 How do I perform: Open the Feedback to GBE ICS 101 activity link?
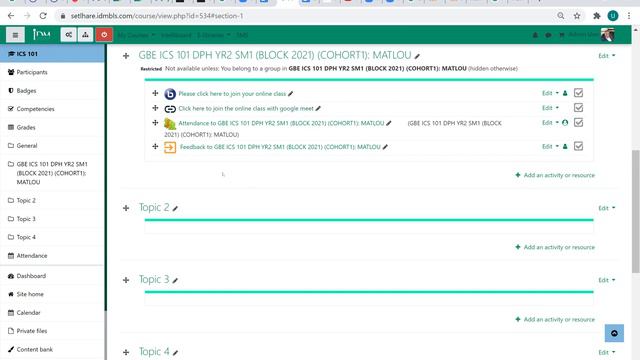(x=280, y=147)
